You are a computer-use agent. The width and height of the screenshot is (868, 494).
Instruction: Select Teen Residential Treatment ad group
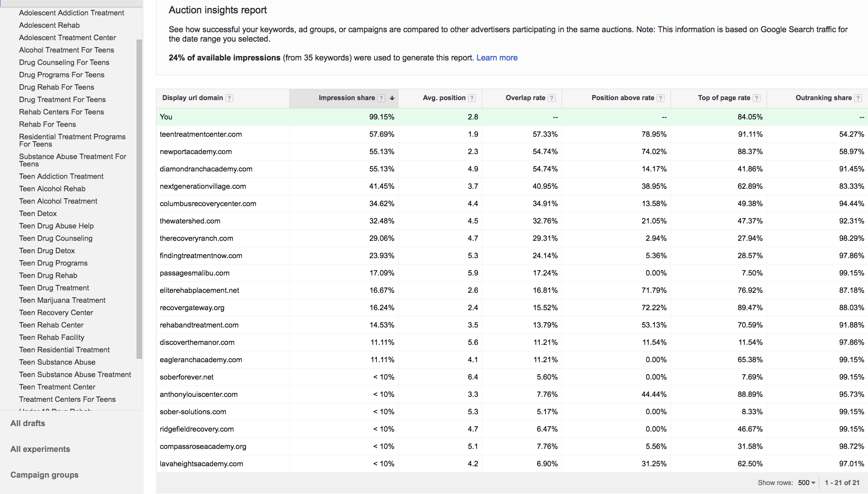[x=64, y=350]
